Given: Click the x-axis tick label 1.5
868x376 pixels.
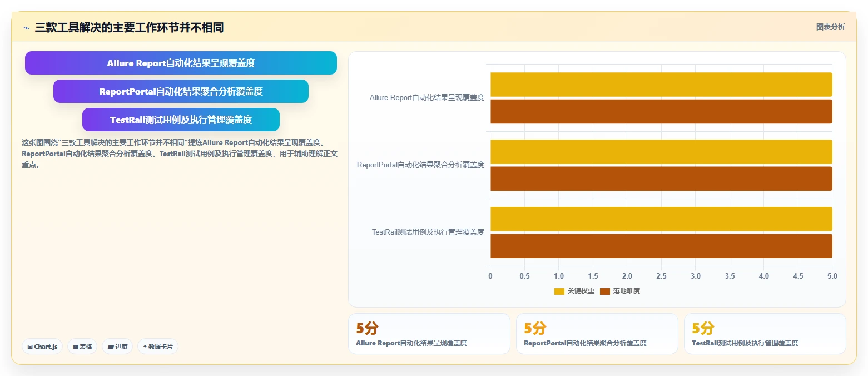Looking at the screenshot, I should tap(593, 276).
